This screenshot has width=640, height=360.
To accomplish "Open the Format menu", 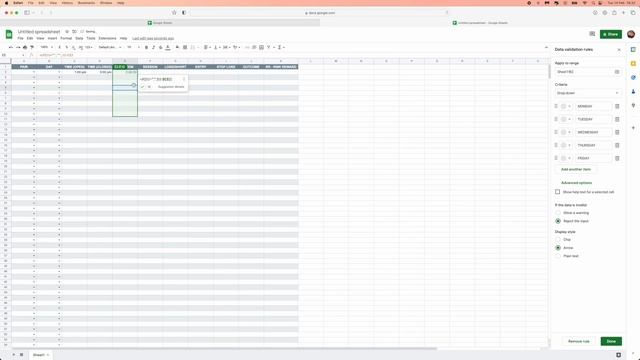I will (x=66, y=38).
